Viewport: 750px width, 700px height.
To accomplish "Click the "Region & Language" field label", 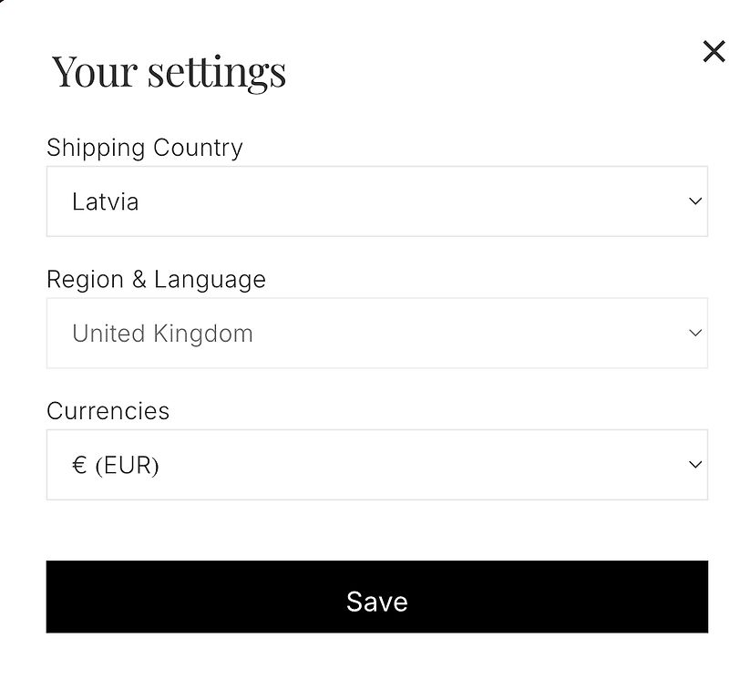I will point(156,280).
